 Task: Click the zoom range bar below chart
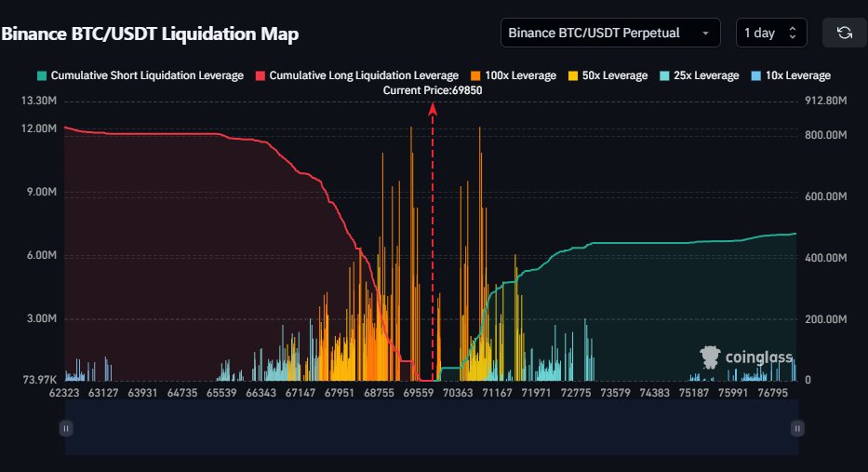click(x=432, y=428)
